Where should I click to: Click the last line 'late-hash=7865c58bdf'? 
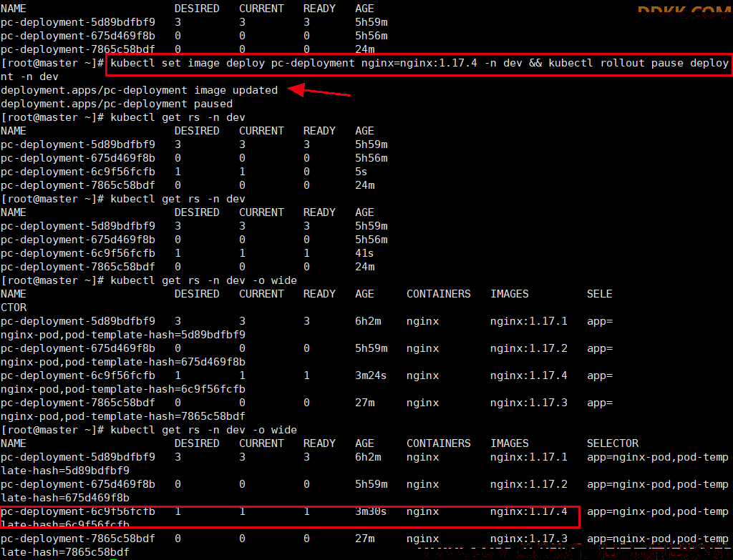[65, 552]
